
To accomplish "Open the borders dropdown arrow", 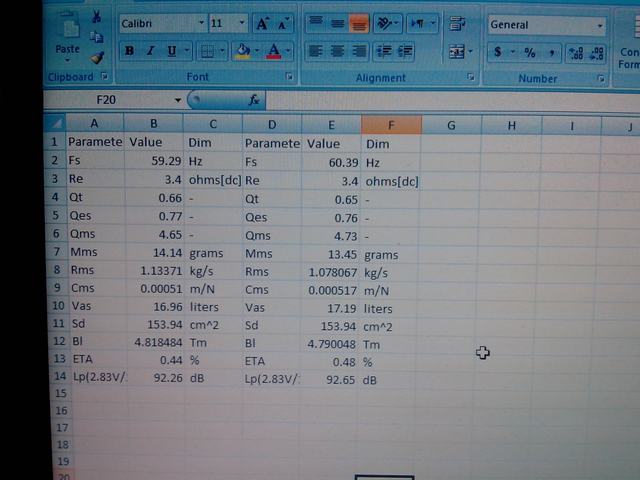I will tap(222, 51).
